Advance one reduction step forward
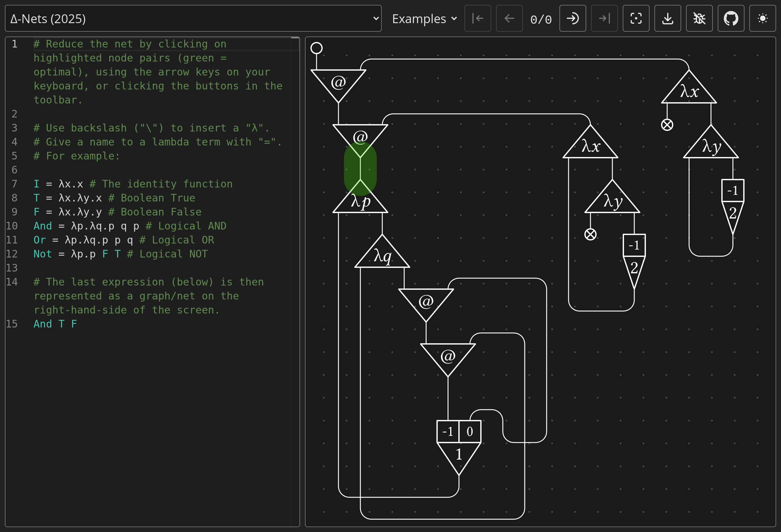The image size is (781, 532). [x=573, y=19]
